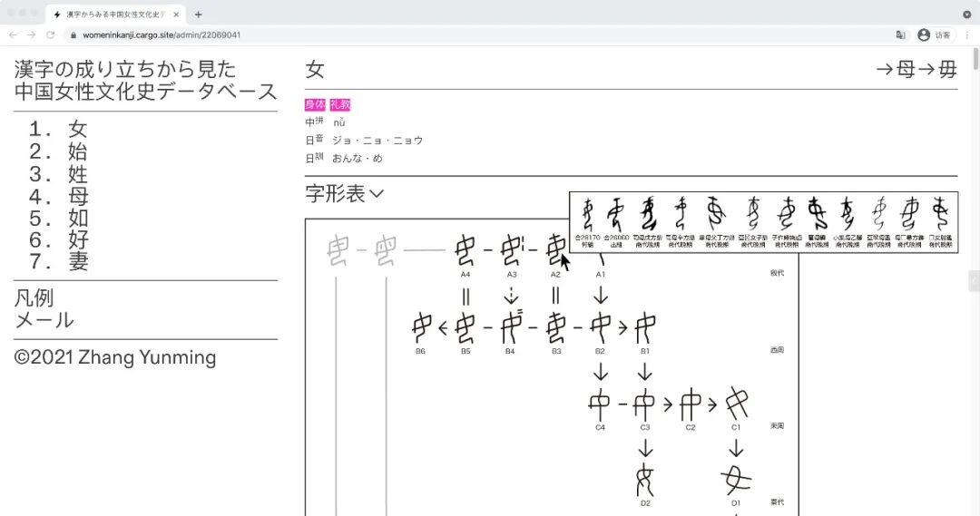Viewport: 980px width, 516px height.
Task: Click the translate page icon in address bar
Action: click(901, 35)
